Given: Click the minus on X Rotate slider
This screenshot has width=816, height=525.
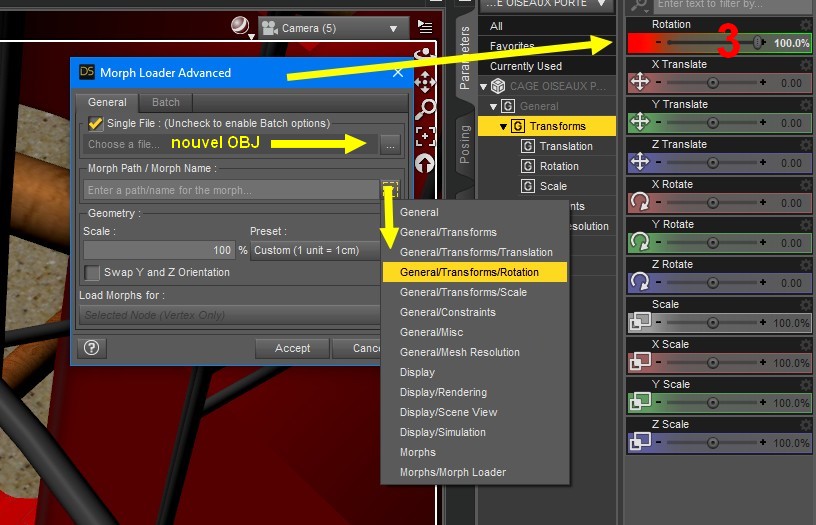Looking at the screenshot, I should tap(658, 203).
